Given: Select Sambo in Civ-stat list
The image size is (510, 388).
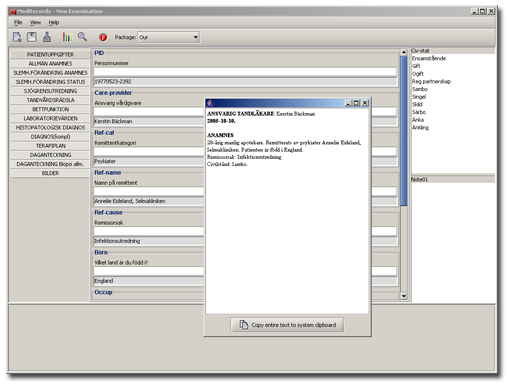Looking at the screenshot, I should pyautogui.click(x=420, y=89).
